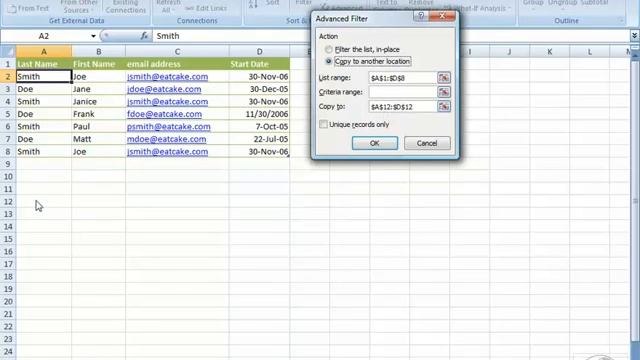Click Edit Links in the Connections group
This screenshot has height=360, width=640.
coord(206,8)
